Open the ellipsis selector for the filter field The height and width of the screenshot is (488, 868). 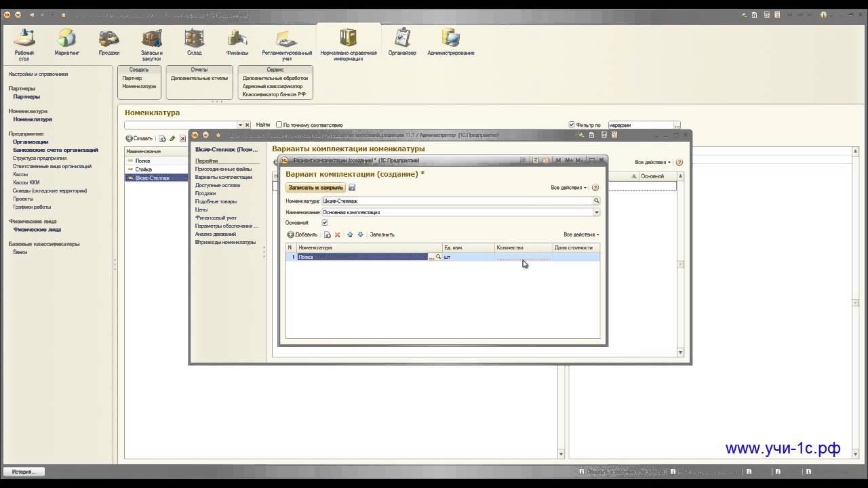point(677,125)
